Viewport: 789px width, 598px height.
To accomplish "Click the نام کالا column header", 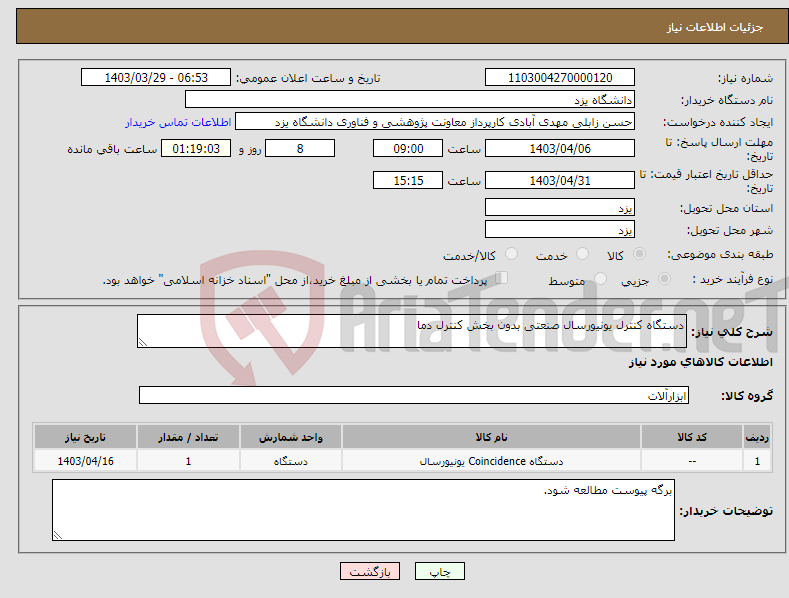I will 491,437.
